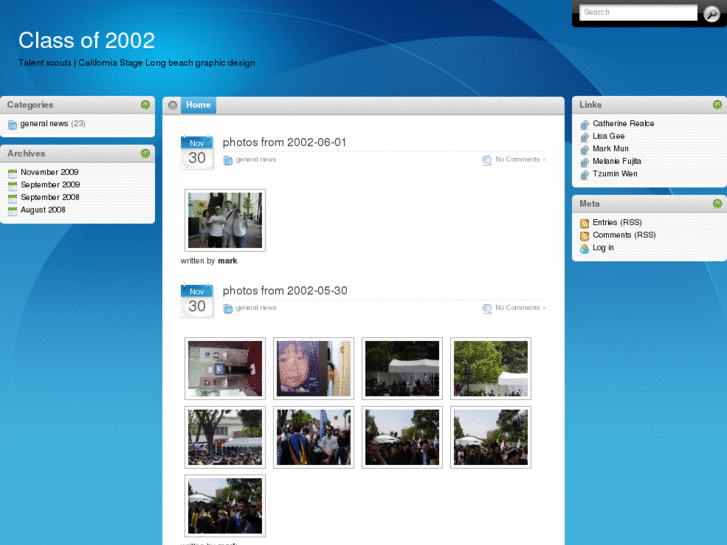The width and height of the screenshot is (727, 545).
Task: Click the Nov 30 date badge of 2002-05-30 post
Action: tap(197, 301)
